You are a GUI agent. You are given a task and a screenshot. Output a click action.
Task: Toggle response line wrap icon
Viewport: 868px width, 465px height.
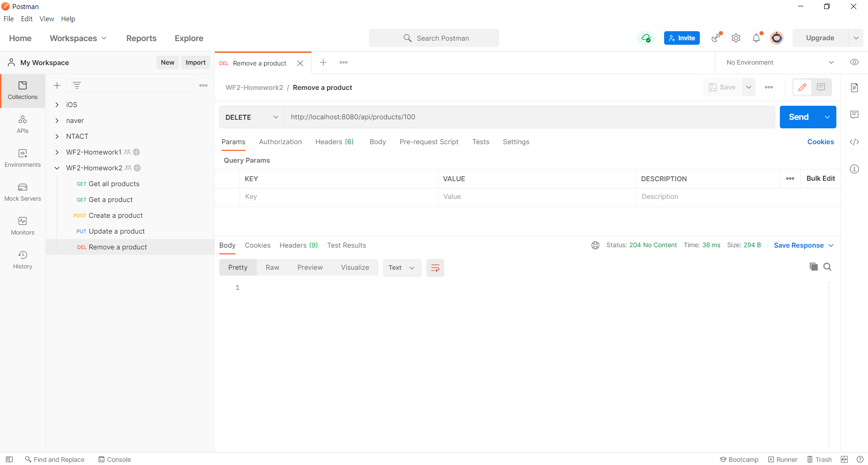point(435,268)
